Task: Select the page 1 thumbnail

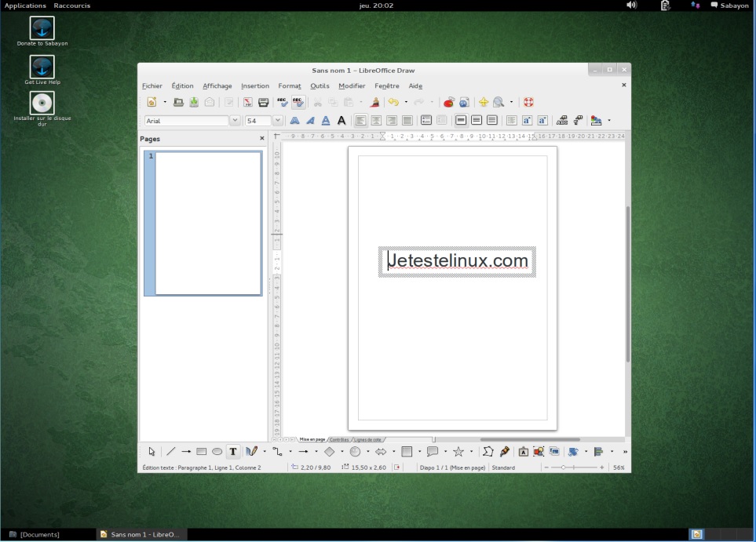Action: [x=203, y=223]
